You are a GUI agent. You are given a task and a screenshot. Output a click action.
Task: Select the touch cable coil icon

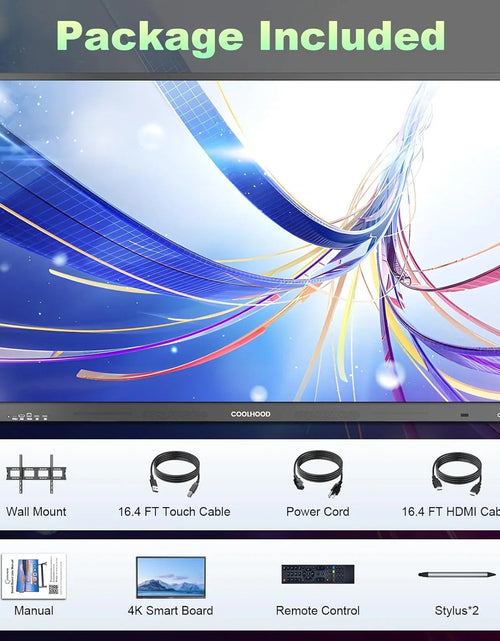175,474
